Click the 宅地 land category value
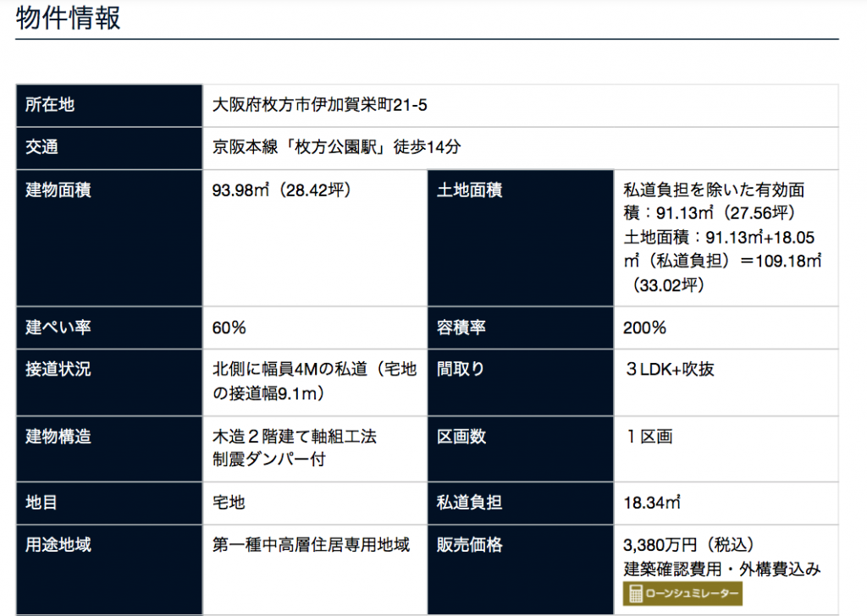Viewport: 867px width, 616px height. coord(229,503)
